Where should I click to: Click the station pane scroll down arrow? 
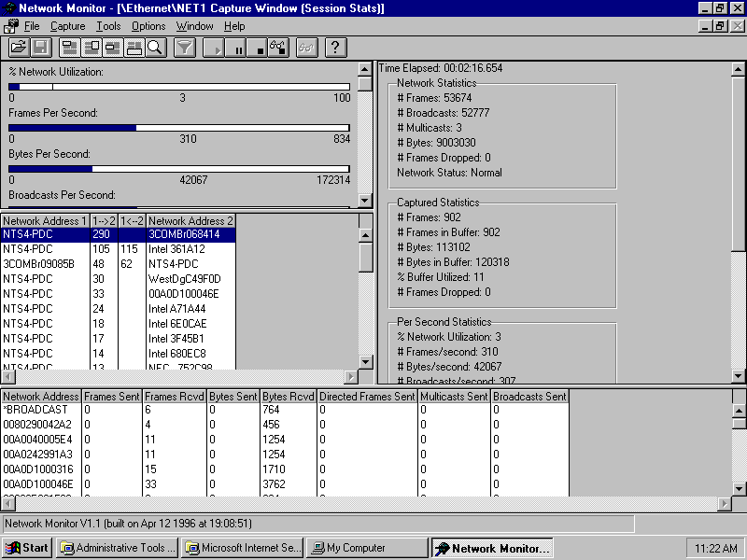[x=739, y=488]
